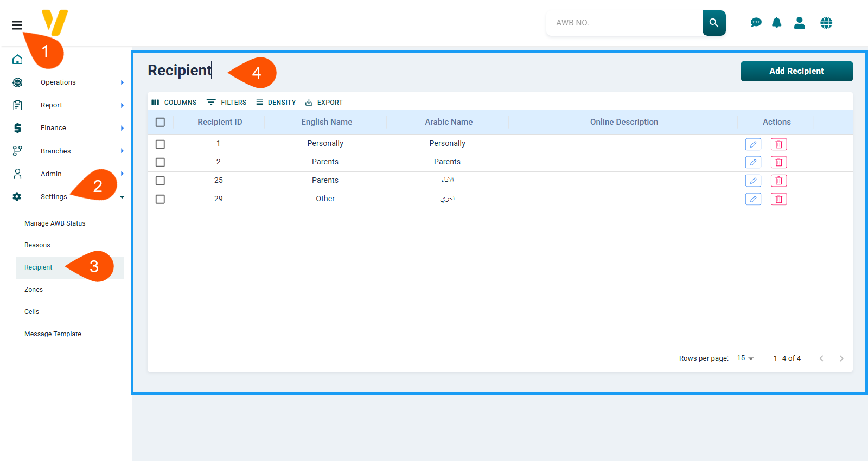Navigate to Zones in settings

[x=34, y=290]
